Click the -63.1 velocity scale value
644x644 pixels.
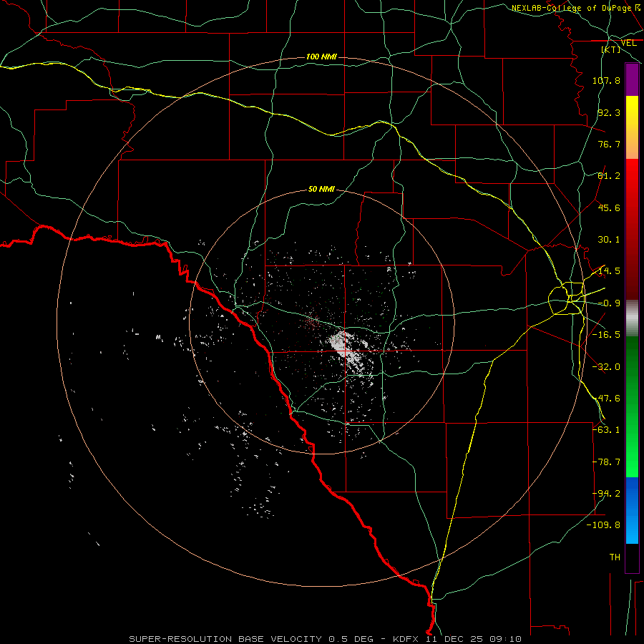(x=606, y=430)
